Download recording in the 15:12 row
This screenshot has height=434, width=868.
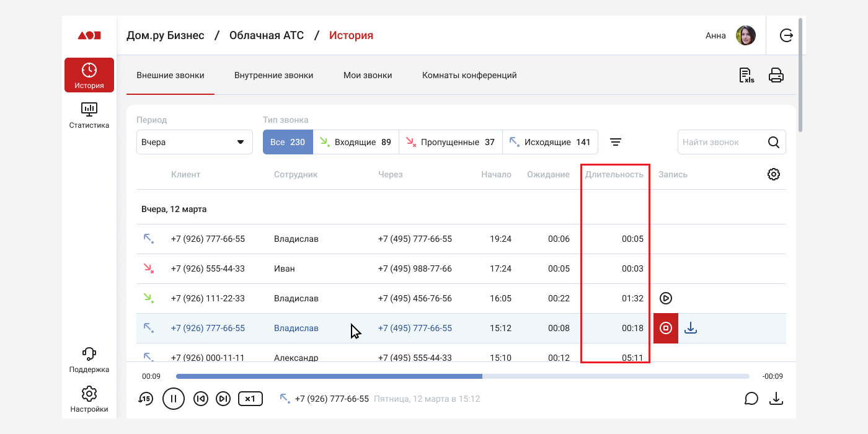tap(691, 328)
